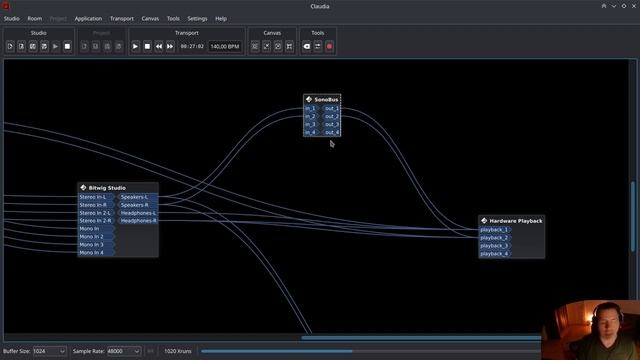Select SonoBus out_3 port
This screenshot has height=360, width=640.
click(x=331, y=124)
